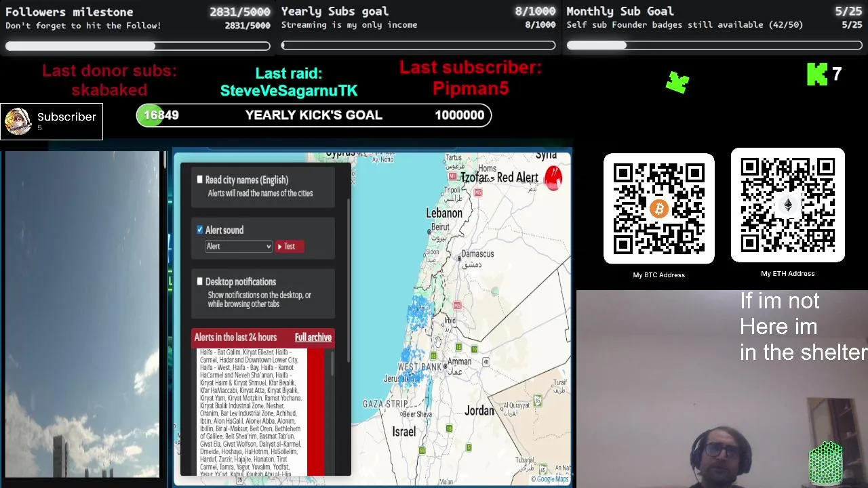Image resolution: width=868 pixels, height=488 pixels.
Task: Click the Lebanon label on map
Action: coord(444,213)
